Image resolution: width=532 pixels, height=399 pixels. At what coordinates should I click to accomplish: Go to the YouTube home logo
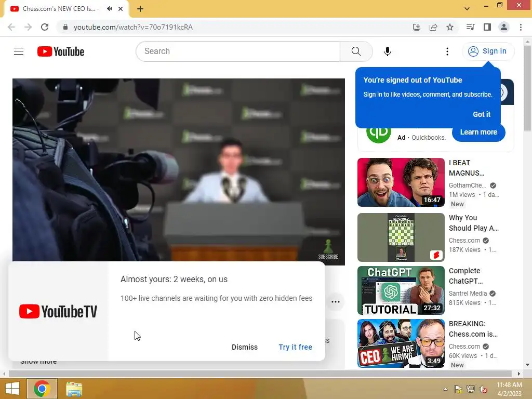[61, 51]
